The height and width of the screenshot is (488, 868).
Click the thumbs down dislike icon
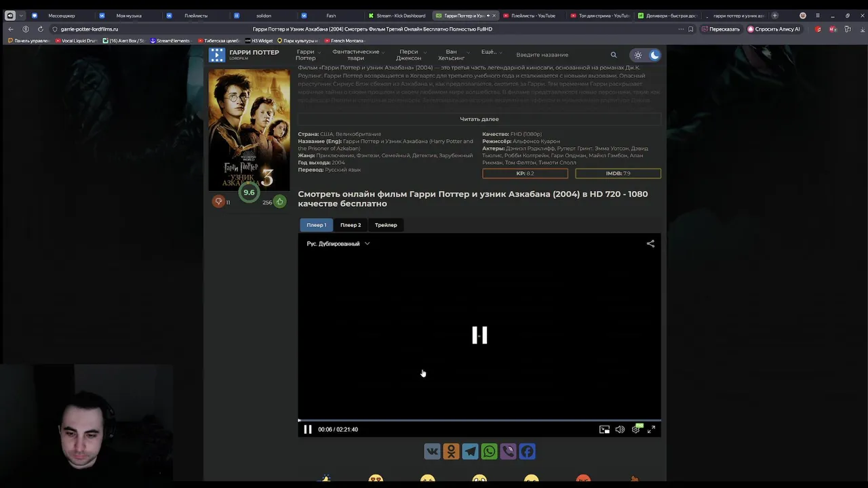click(x=218, y=201)
